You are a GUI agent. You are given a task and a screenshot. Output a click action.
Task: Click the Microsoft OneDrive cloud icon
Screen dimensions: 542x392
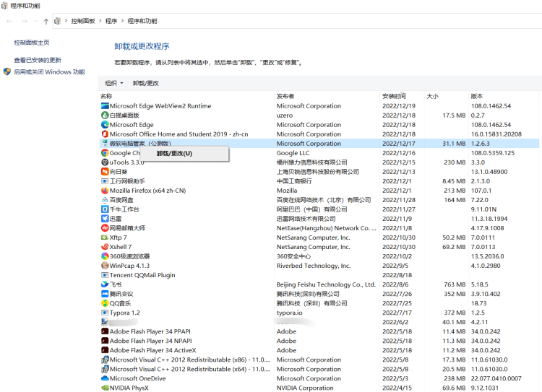tap(105, 378)
